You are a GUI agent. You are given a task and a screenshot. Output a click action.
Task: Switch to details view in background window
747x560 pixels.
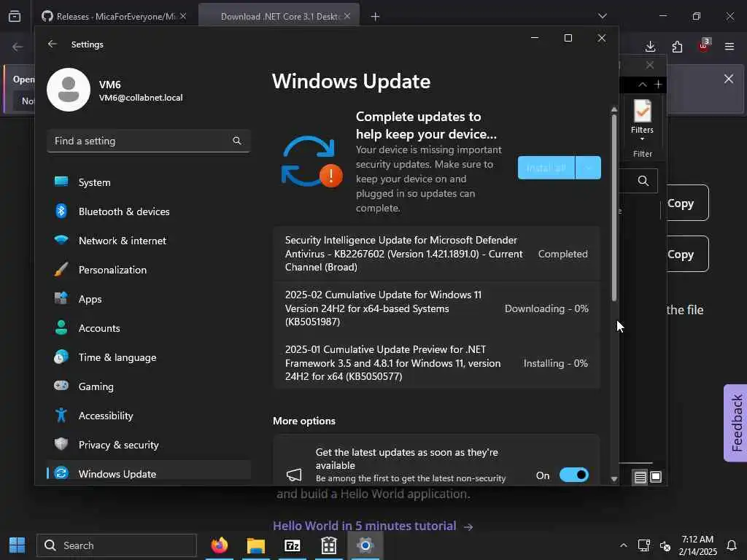tap(640, 477)
